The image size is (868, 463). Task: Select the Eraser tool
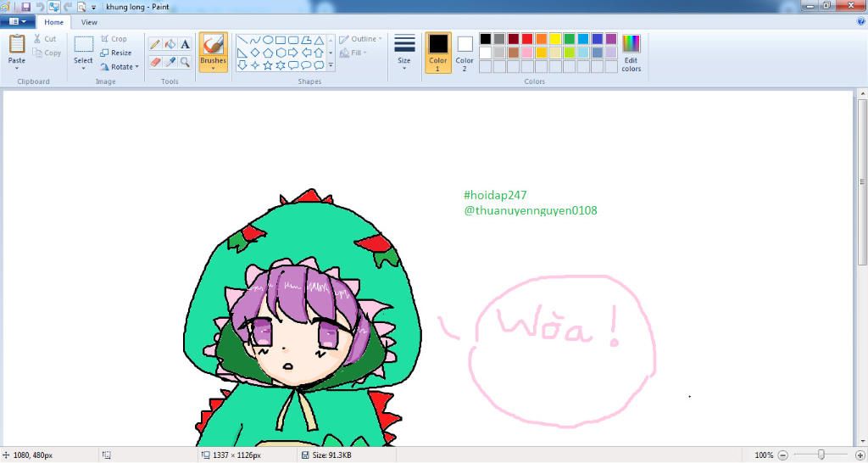[x=155, y=61]
